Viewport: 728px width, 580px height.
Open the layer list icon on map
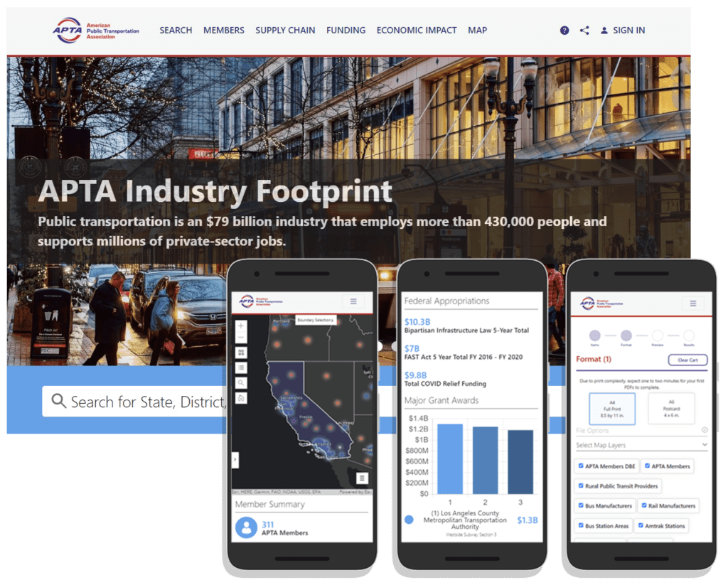[x=241, y=368]
